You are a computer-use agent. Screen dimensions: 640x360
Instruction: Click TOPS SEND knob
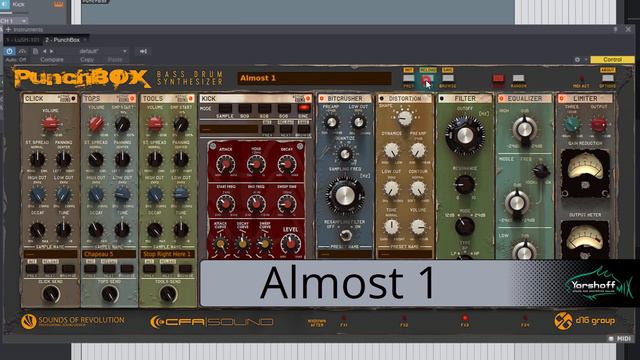point(109,294)
